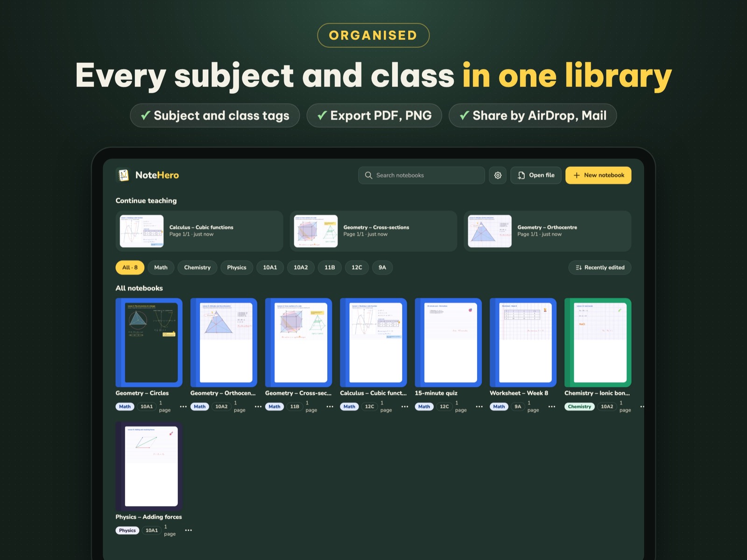Viewport: 747px width, 560px height.
Task: Open more options for Calculus – Cubic functions card
Action: click(x=405, y=407)
